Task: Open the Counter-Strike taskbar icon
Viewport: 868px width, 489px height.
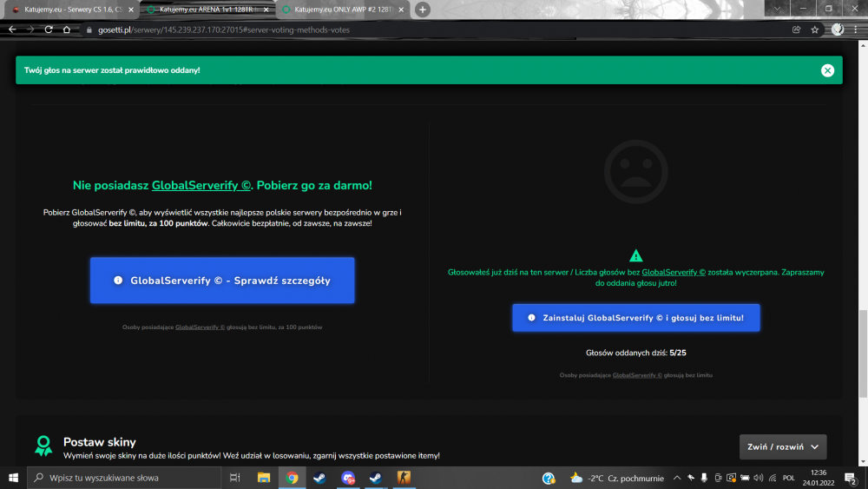Action: 404,478
